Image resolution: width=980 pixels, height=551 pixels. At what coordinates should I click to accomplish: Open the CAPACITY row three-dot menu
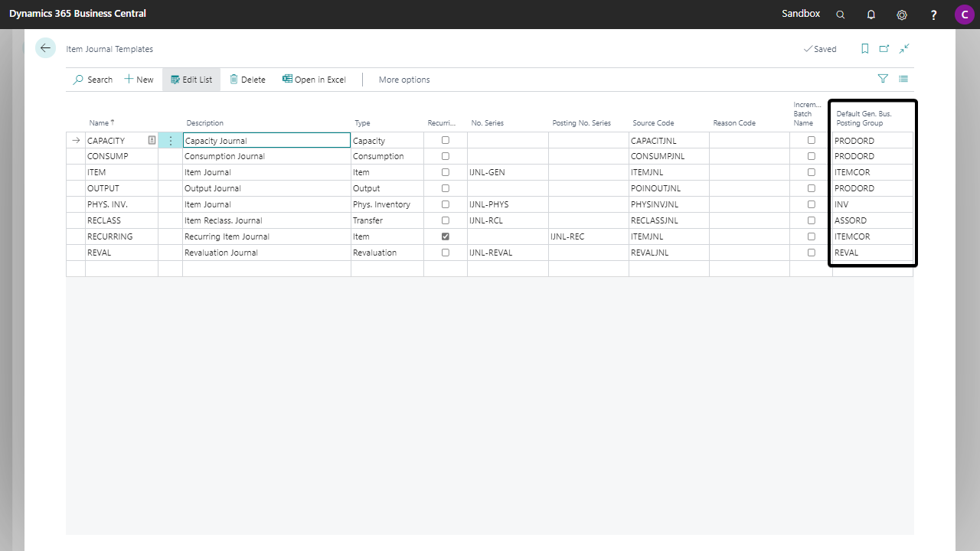(170, 141)
